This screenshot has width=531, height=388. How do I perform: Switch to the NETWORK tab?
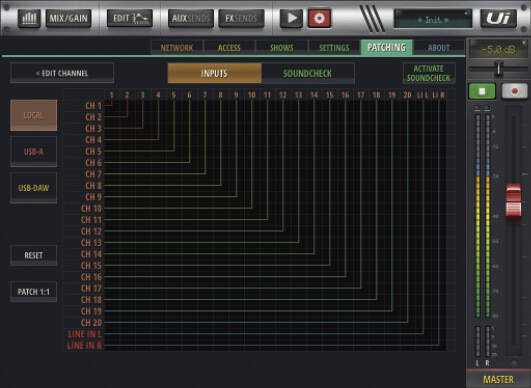coord(177,48)
